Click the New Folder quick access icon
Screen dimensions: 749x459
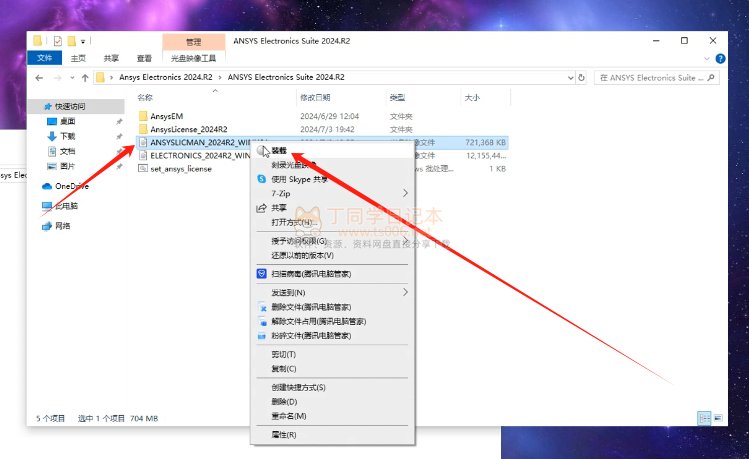72,41
